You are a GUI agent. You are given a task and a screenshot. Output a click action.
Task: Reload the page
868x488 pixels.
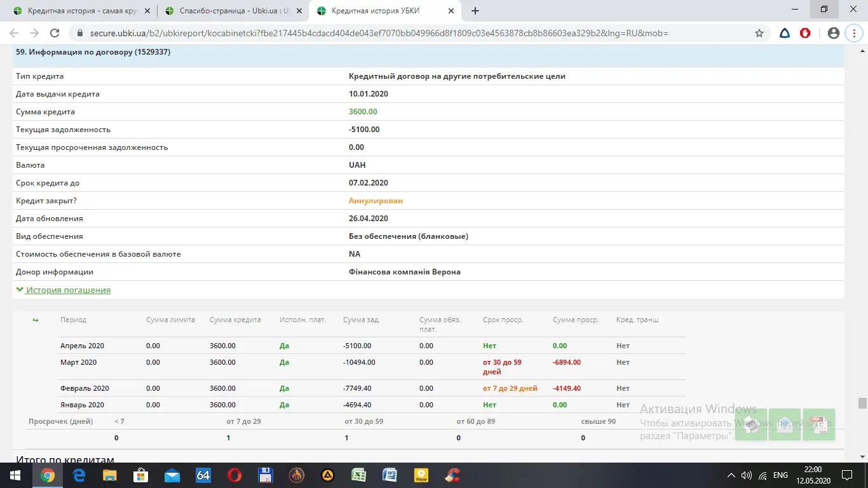point(55,33)
